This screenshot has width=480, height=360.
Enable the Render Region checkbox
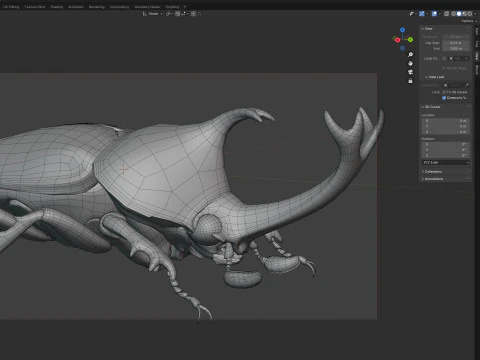(x=444, y=68)
